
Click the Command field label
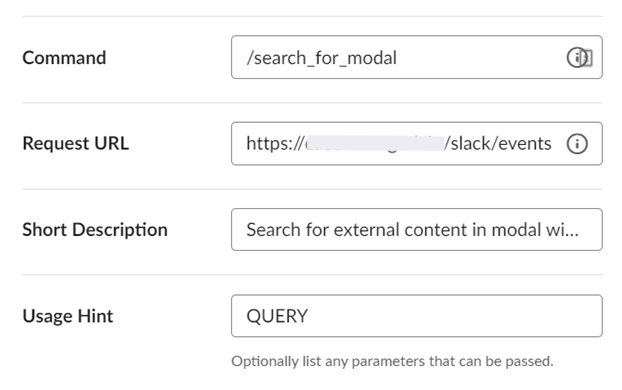click(64, 58)
